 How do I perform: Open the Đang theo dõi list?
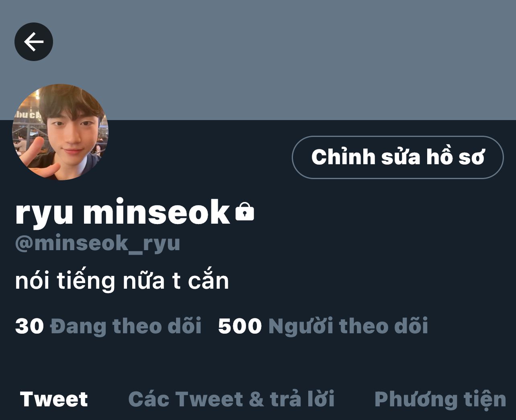coord(125,326)
